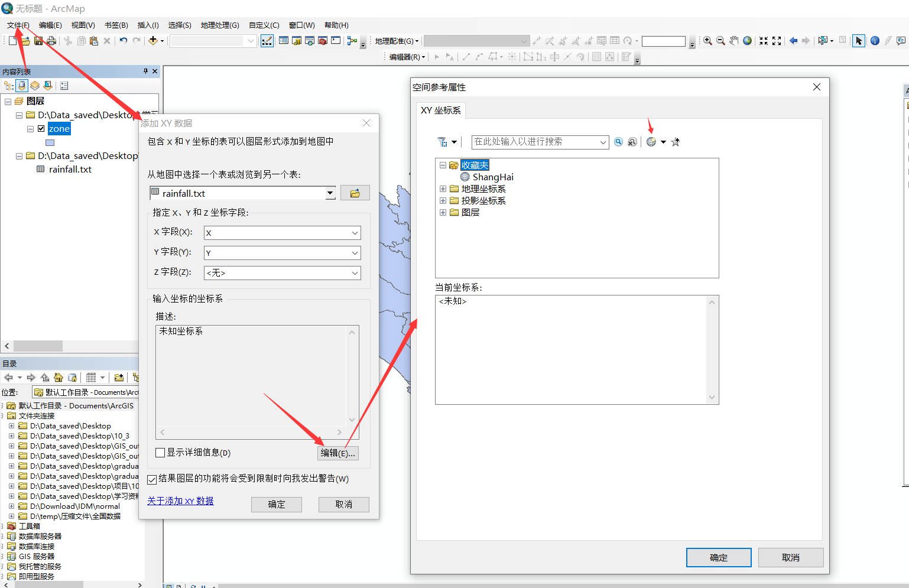909x588 pixels.
Task: Click 'List By Source' in 内容列表 panel
Action: coord(21,85)
